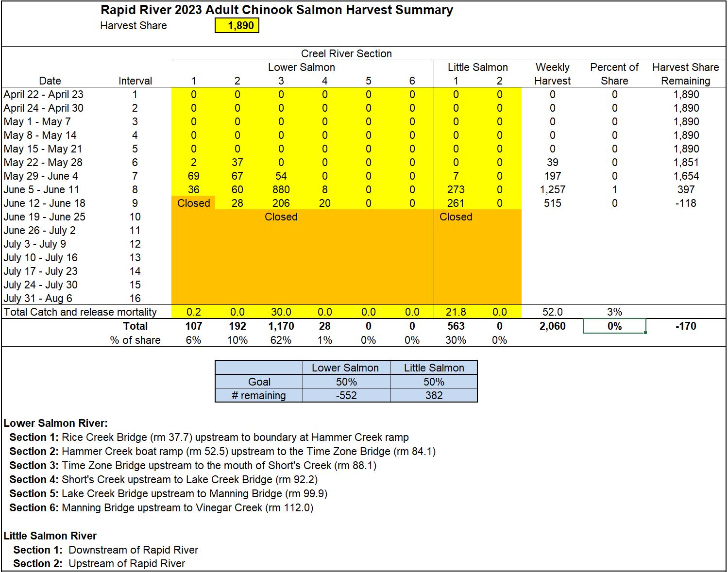Select the 30% share cell
The image size is (728, 572).
coord(456,340)
